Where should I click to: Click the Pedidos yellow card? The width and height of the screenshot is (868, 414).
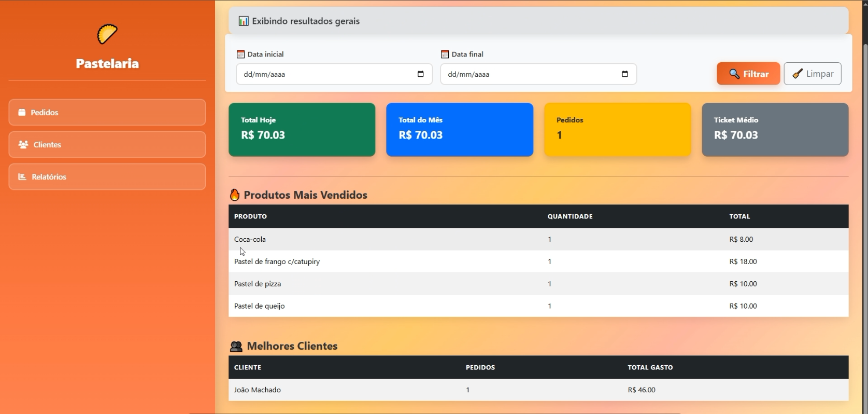pyautogui.click(x=618, y=130)
